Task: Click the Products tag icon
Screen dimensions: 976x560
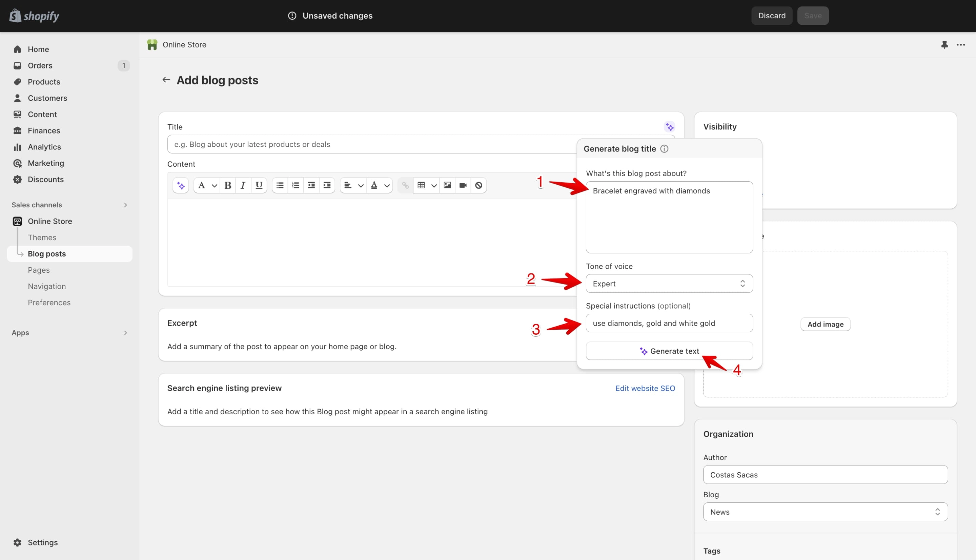Action: [x=17, y=82]
